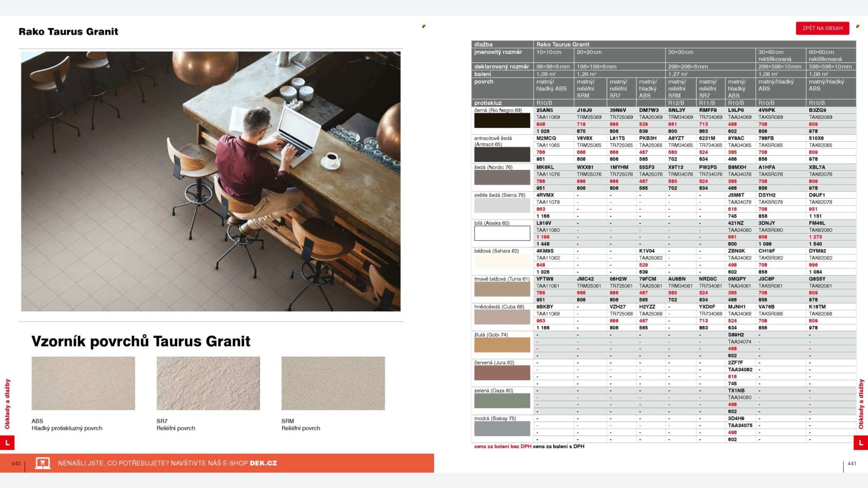Image resolution: width=868 pixels, height=488 pixels.
Task: Click the ZPĚT NA OBSAH button
Action: (x=822, y=28)
